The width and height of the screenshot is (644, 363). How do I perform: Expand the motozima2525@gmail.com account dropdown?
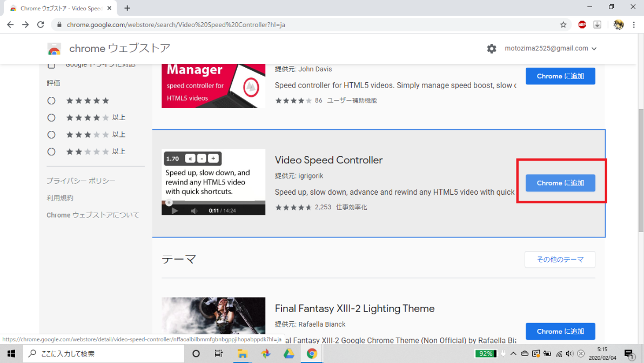551,49
